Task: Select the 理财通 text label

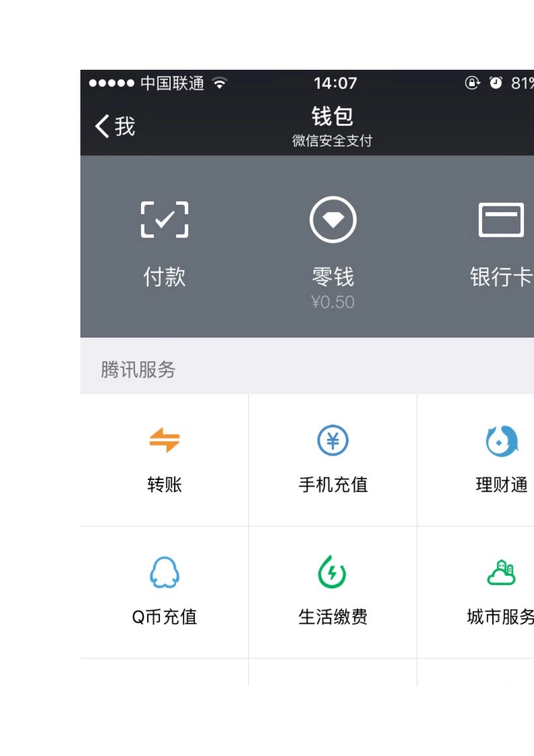Action: click(x=501, y=484)
